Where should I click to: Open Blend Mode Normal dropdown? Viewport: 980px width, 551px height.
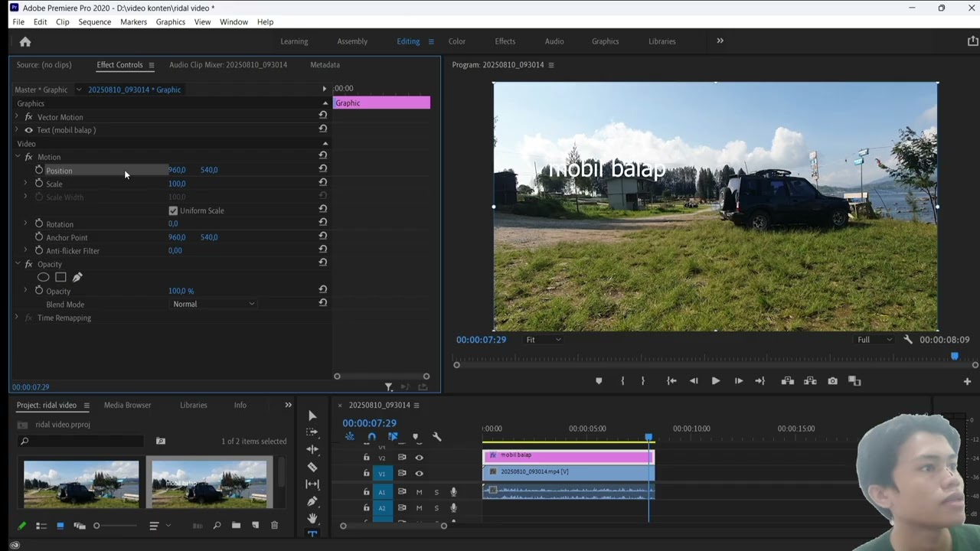214,304
